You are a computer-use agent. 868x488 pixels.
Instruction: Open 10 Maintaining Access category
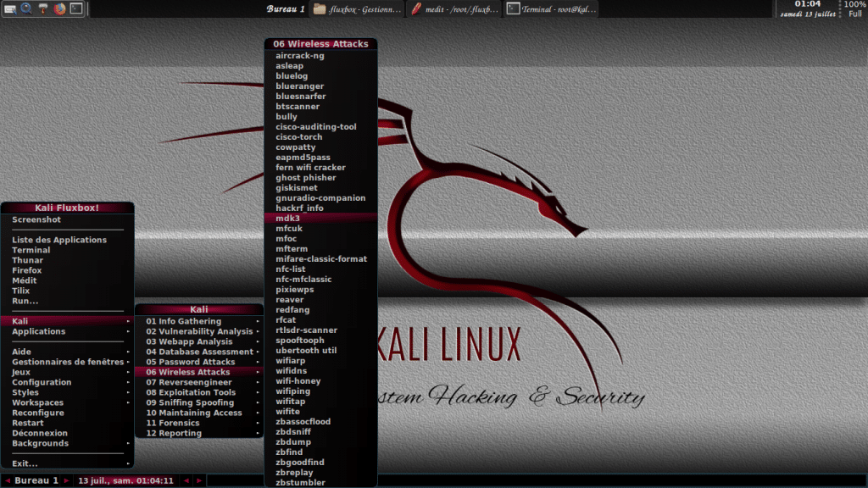[x=199, y=413]
